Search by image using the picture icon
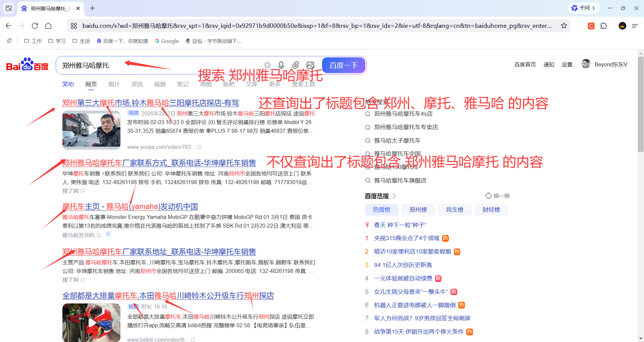This screenshot has width=644, height=342. 311,65
